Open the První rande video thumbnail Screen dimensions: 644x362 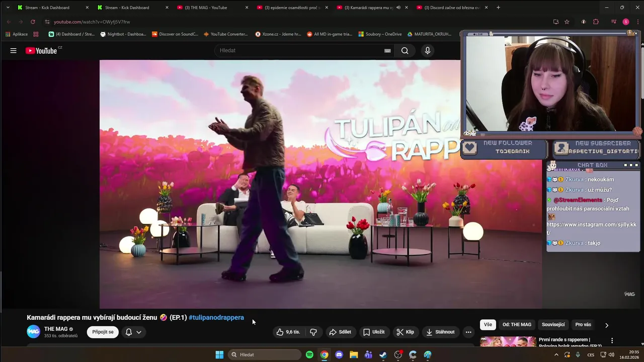click(x=508, y=342)
